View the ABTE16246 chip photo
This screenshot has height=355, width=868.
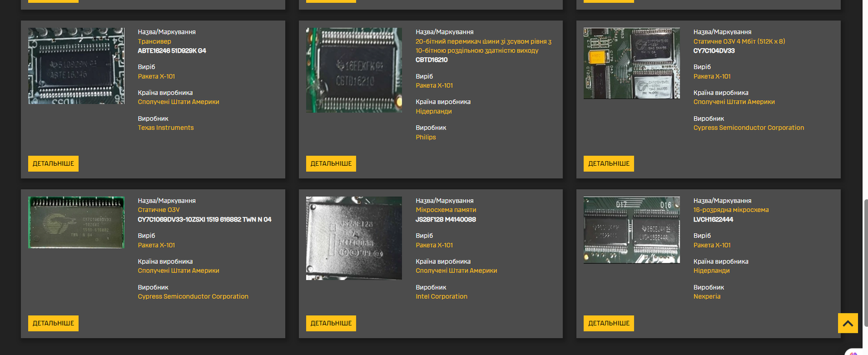(76, 66)
